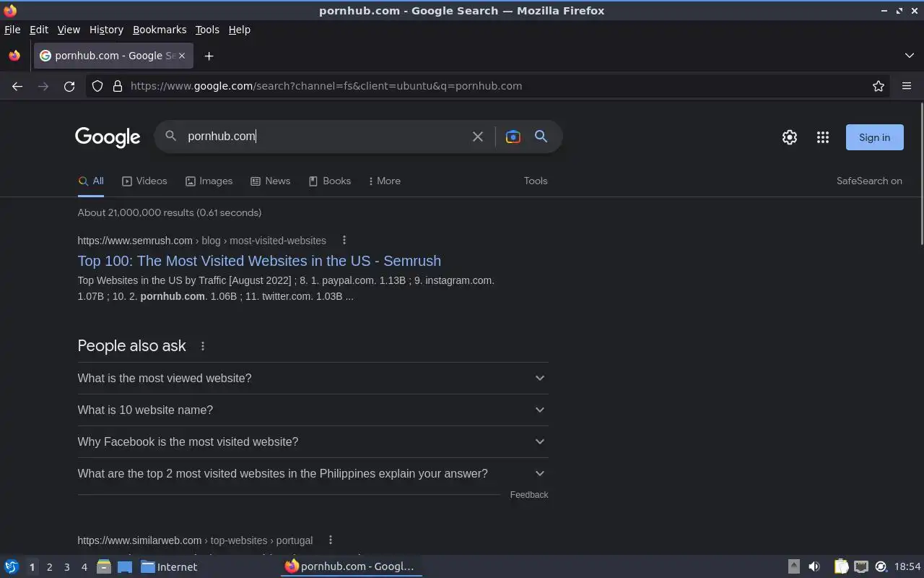Switch to workspace 3

[x=66, y=567]
